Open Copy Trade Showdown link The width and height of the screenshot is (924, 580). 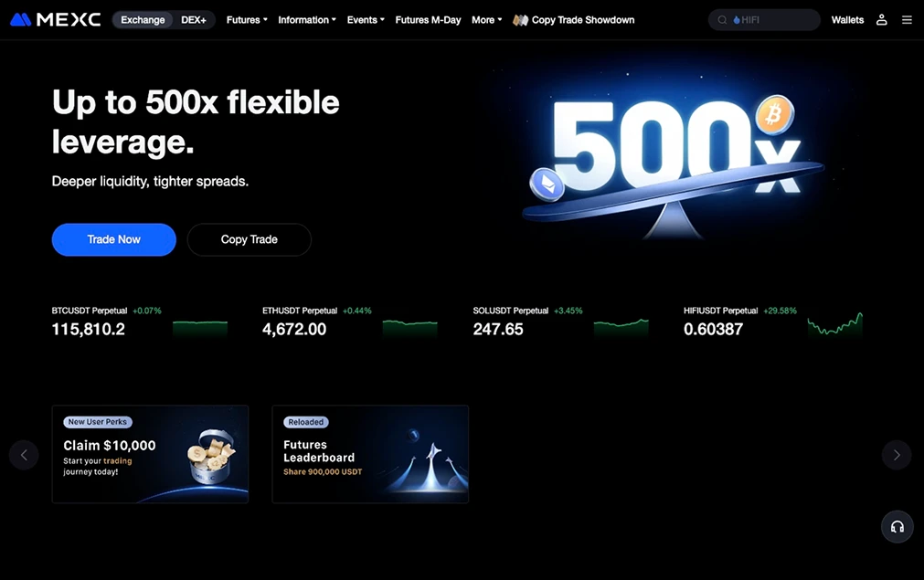tap(583, 20)
